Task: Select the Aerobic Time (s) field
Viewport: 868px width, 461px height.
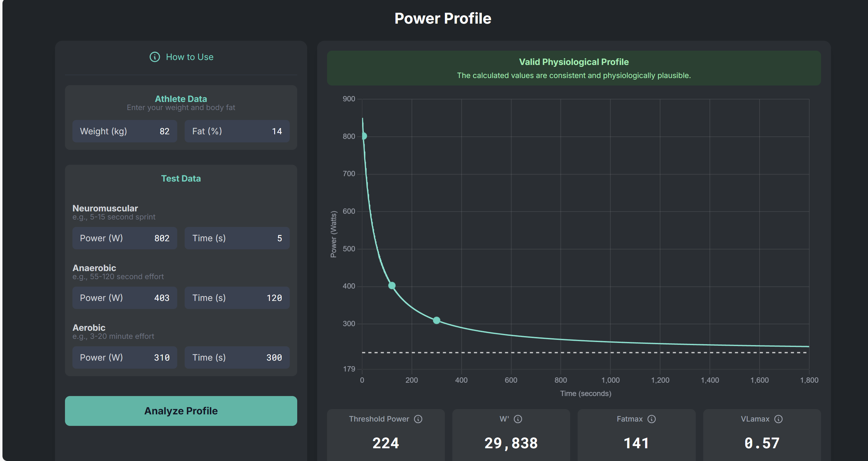Action: (237, 357)
